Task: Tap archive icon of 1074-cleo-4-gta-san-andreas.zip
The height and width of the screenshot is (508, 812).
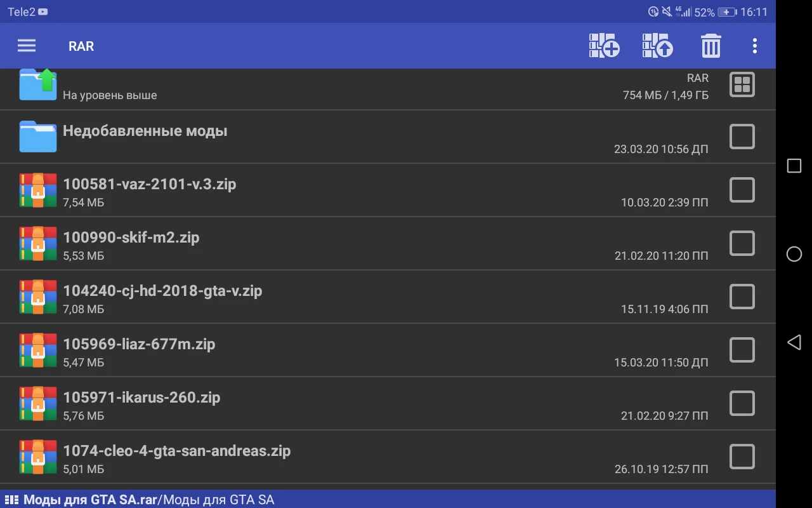Action: click(x=38, y=457)
